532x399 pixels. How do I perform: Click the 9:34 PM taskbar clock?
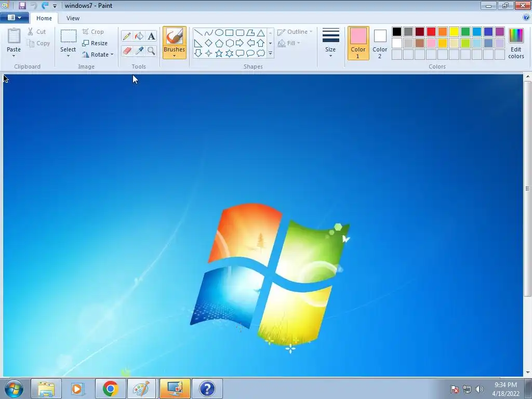506,385
